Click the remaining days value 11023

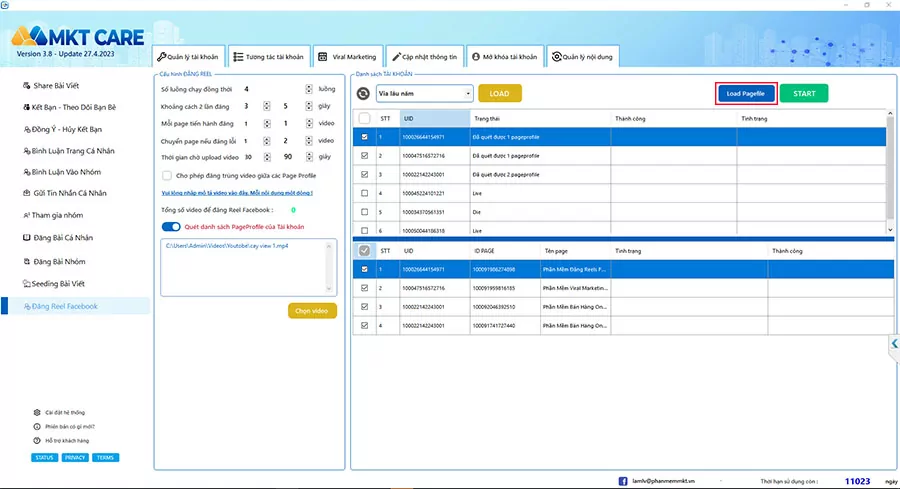click(858, 482)
